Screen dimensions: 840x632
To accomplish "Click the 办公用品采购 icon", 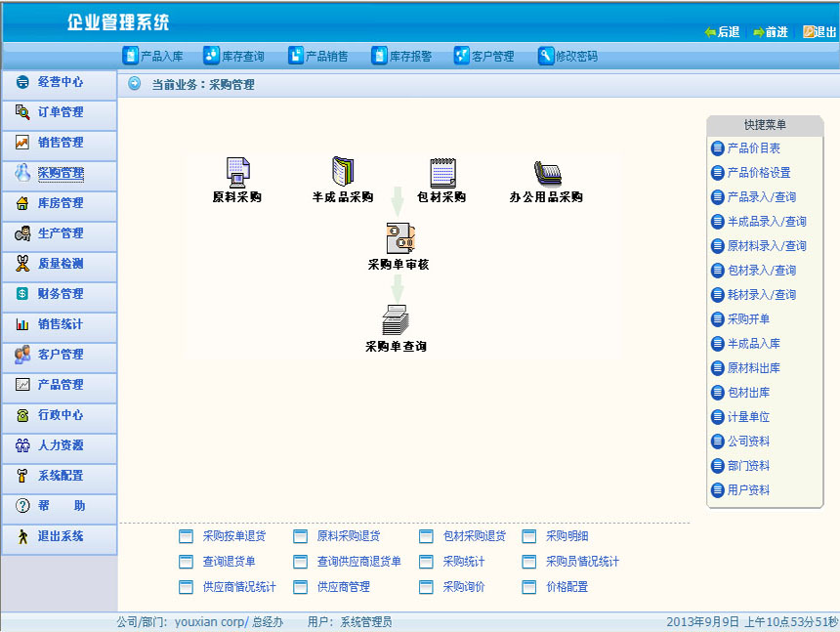I will click(547, 174).
